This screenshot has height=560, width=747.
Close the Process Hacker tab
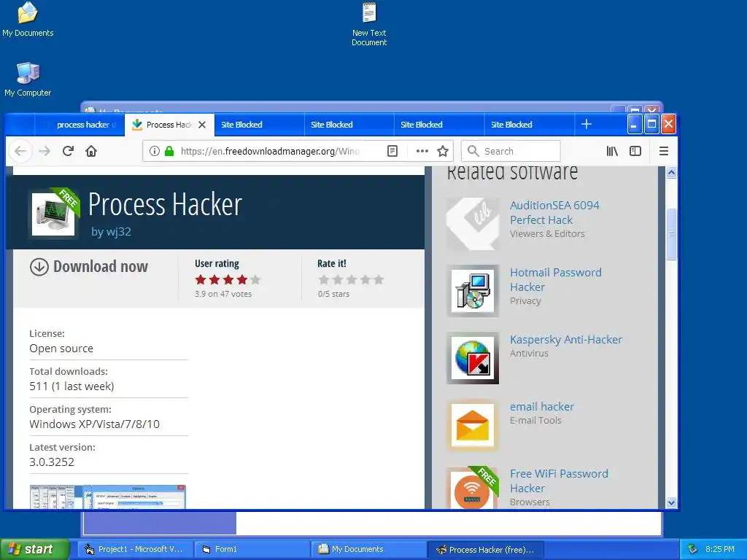(202, 125)
